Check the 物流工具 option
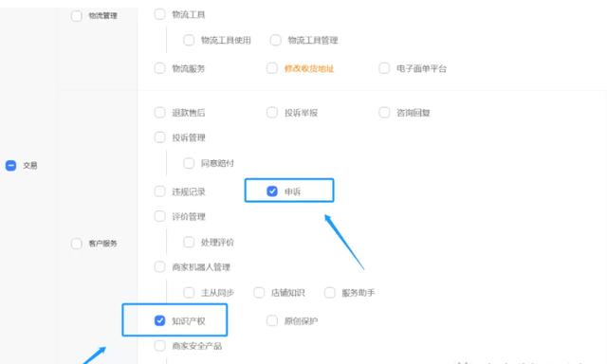The width and height of the screenshot is (607, 364). (x=160, y=14)
